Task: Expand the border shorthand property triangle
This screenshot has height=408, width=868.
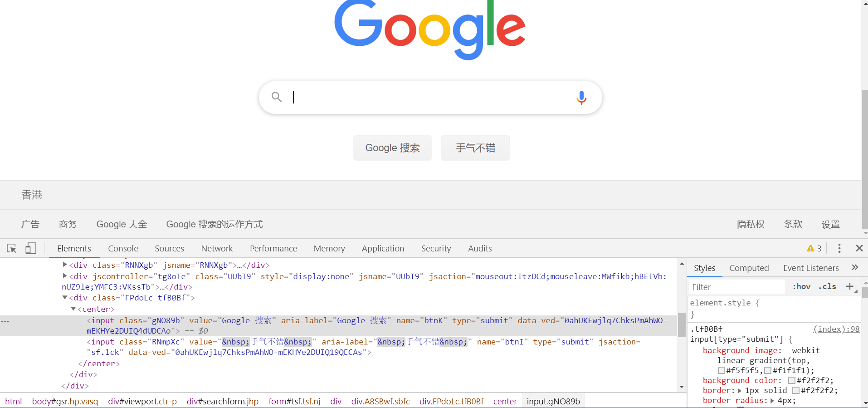Action: point(740,391)
